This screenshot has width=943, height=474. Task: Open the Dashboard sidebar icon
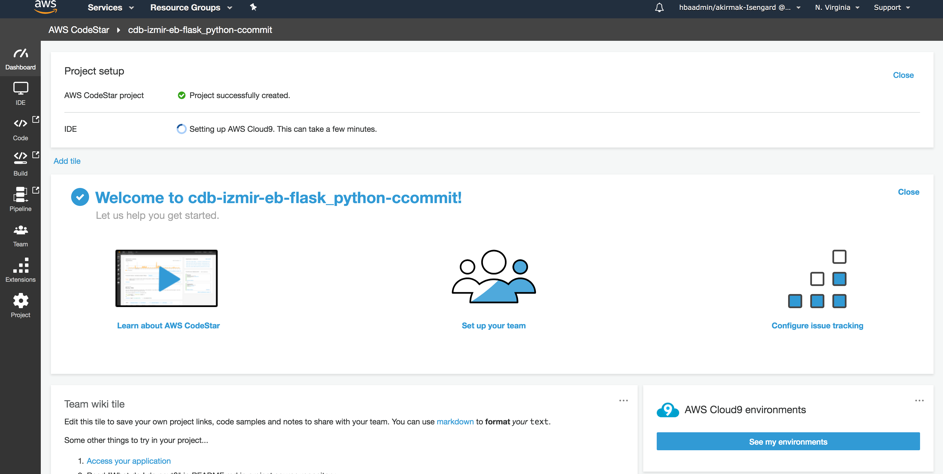click(20, 58)
